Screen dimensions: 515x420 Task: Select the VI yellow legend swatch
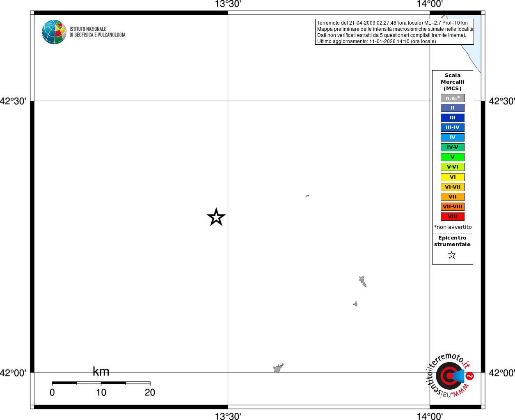coord(453,177)
